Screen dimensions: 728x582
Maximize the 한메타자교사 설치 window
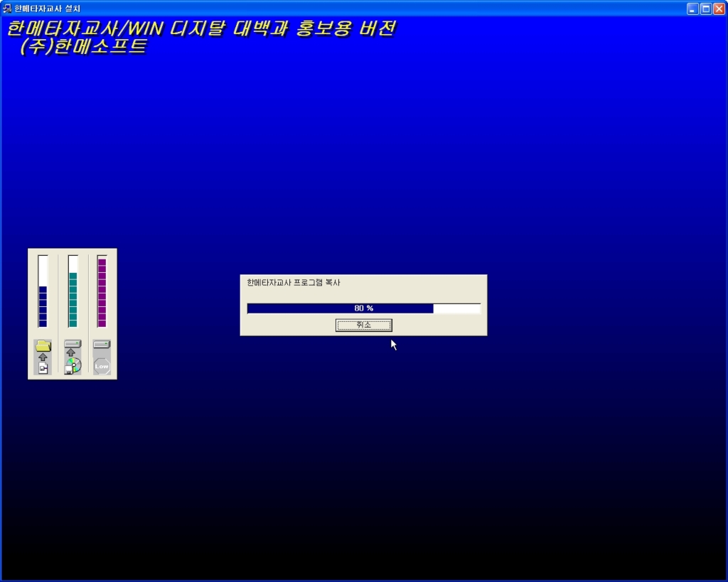706,9
